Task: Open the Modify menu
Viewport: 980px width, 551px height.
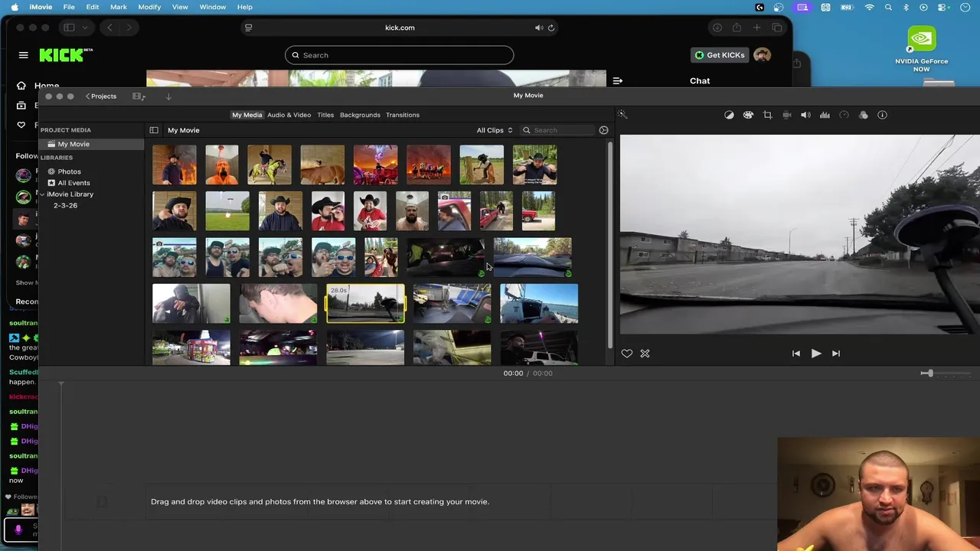Action: pyautogui.click(x=149, y=7)
